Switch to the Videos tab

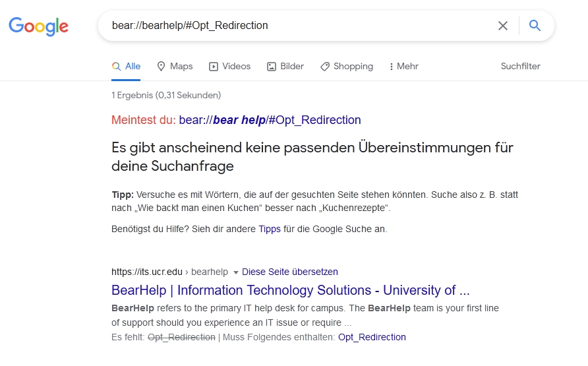(x=236, y=66)
